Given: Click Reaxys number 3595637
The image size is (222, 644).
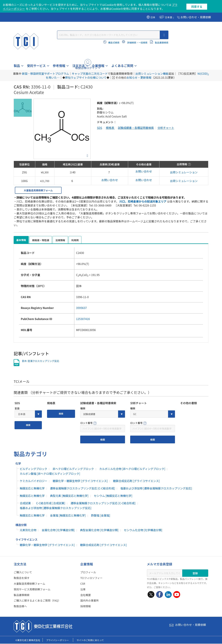Looking at the screenshot, I should point(81,308).
